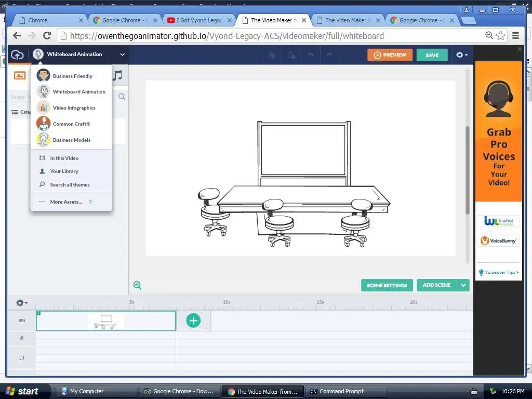Reload the page
Screen dimensions: 532x399
point(47,36)
